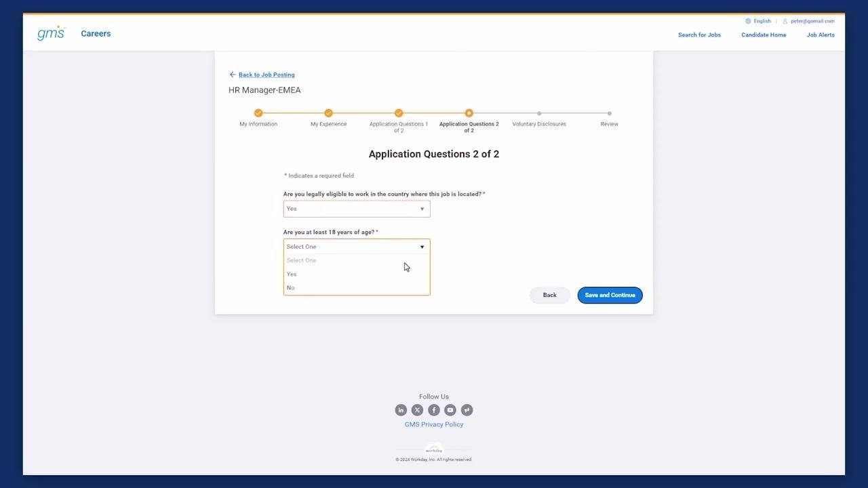868x488 pixels.
Task: Click the Back button
Action: click(x=549, y=295)
